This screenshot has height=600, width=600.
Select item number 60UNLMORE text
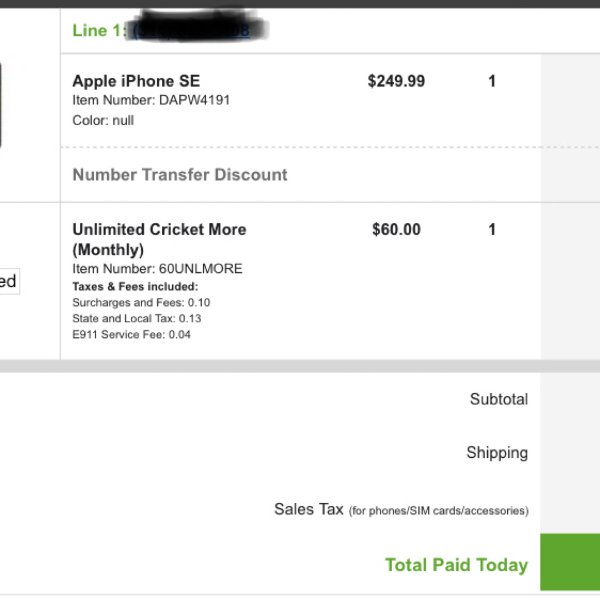pyautogui.click(x=157, y=269)
